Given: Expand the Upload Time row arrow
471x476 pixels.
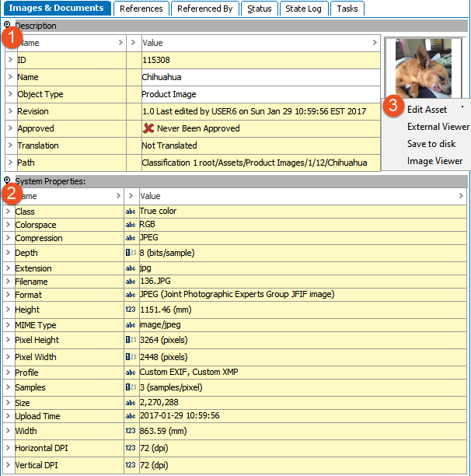Looking at the screenshot, I should click(x=9, y=416).
